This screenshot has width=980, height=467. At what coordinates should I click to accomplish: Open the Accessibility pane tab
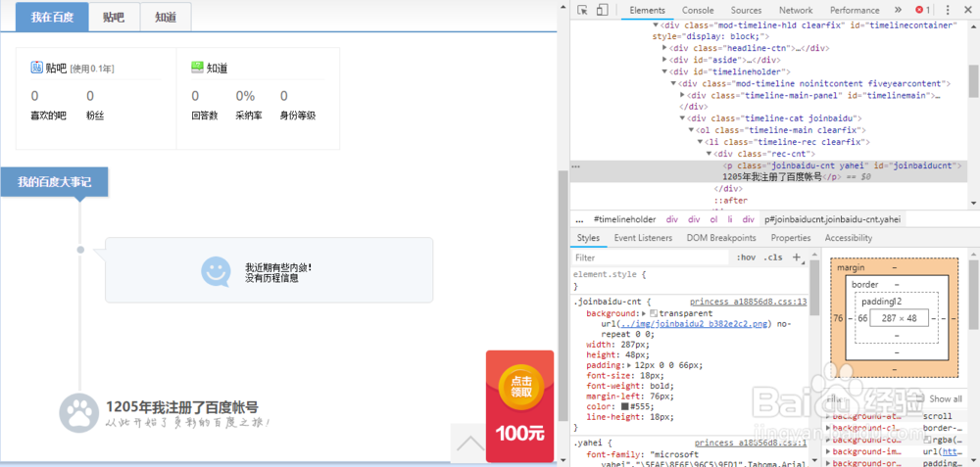tap(848, 238)
